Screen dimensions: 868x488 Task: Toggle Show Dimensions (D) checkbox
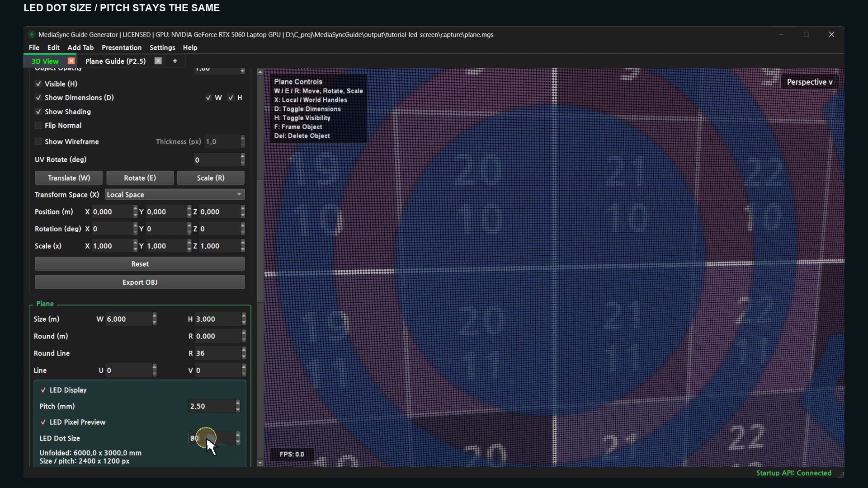point(38,98)
